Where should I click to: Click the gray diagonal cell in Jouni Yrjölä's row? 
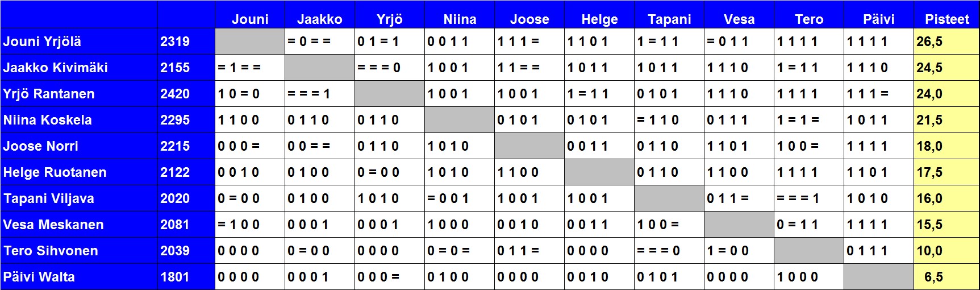click(x=250, y=42)
